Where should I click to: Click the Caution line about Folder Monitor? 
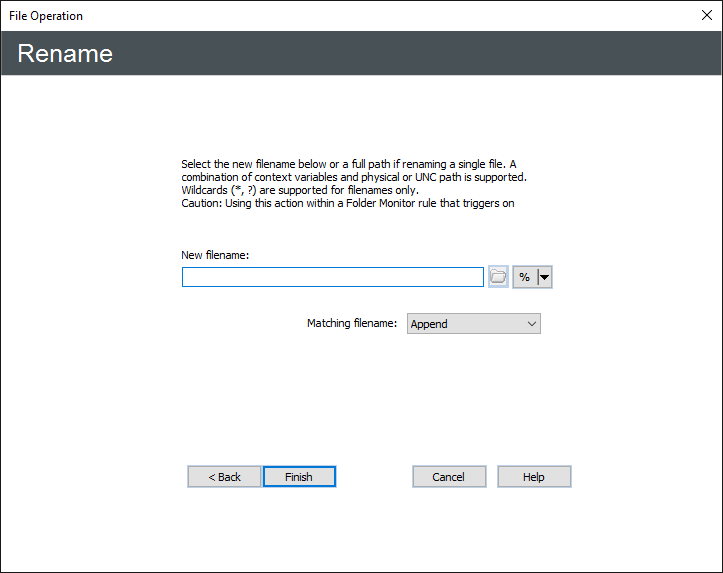pyautogui.click(x=348, y=203)
